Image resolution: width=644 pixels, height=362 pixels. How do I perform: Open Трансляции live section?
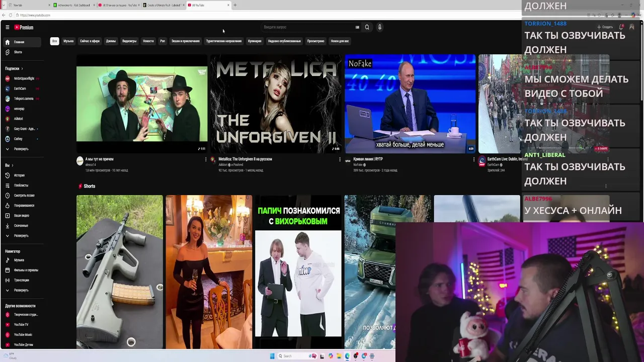[x=22, y=280]
